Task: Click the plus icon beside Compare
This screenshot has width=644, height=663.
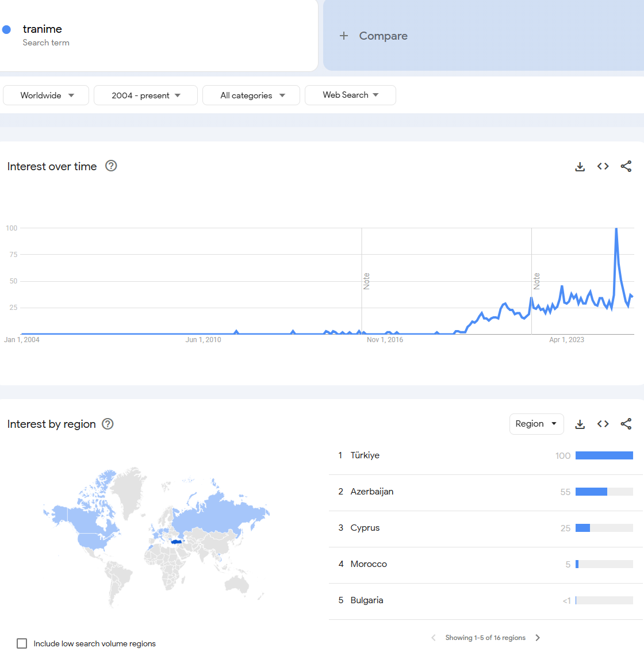Action: point(344,36)
